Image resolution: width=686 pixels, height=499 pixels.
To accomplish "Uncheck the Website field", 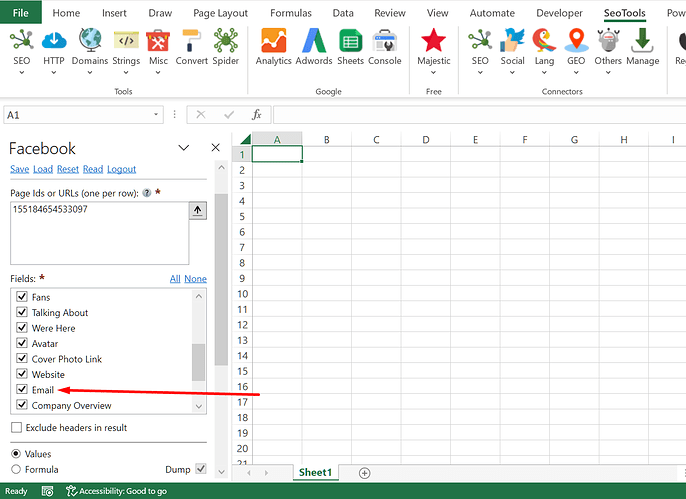I will [22, 373].
